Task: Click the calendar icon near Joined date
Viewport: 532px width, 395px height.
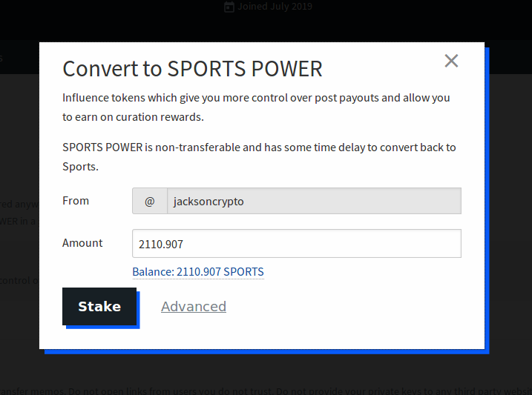Action: pyautogui.click(x=229, y=7)
